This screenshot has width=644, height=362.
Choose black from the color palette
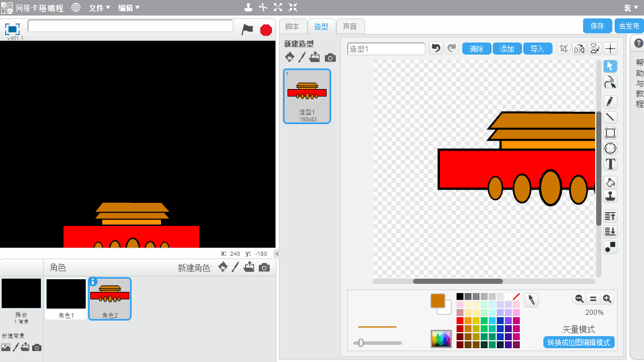(x=460, y=296)
